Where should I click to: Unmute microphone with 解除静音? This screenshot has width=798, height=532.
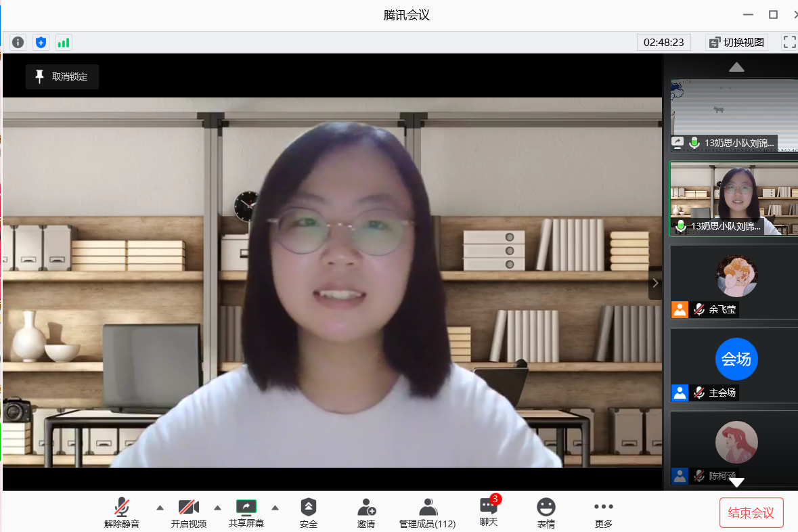(x=122, y=512)
